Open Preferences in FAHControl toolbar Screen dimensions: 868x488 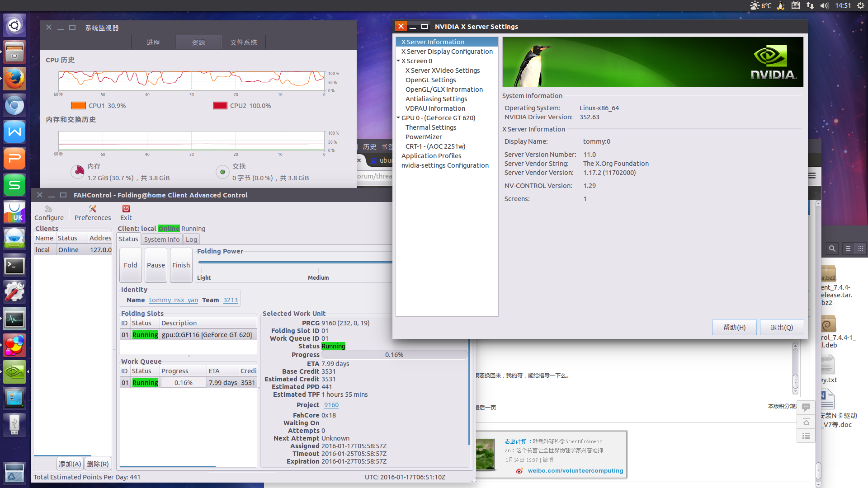click(x=93, y=213)
